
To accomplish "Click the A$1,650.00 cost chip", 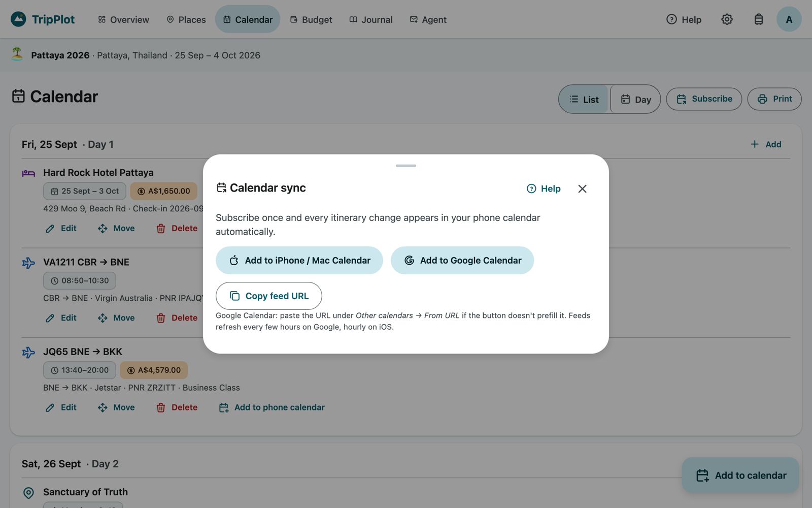I will click(x=164, y=191).
